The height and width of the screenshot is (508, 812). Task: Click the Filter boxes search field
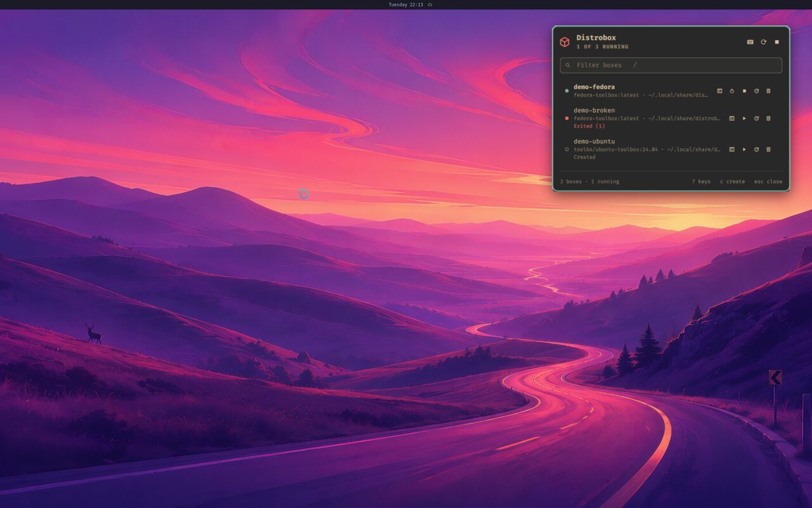671,65
